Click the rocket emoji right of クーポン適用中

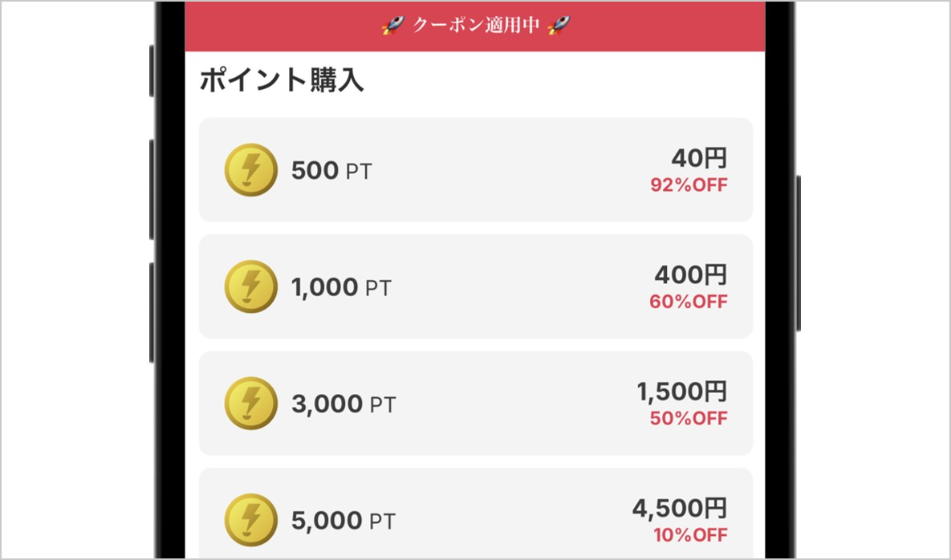point(556,25)
